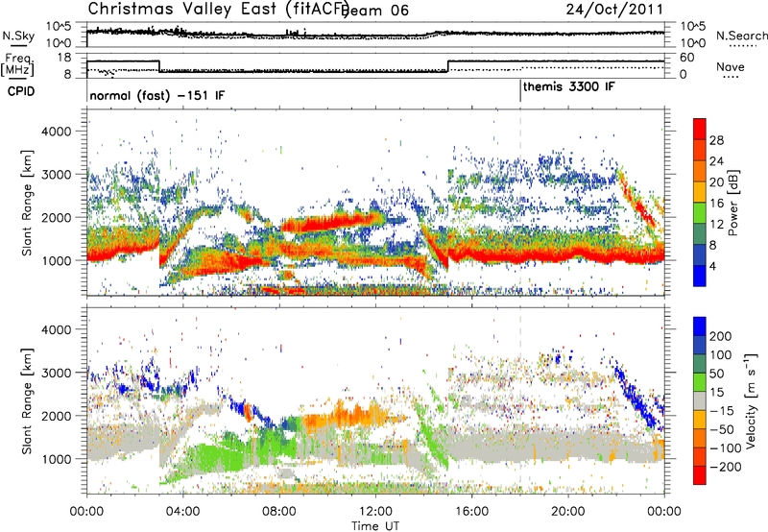Screen dimensions: 768x532
Task: Pick the green 15–50 Velocity swatch
Action: [700, 382]
